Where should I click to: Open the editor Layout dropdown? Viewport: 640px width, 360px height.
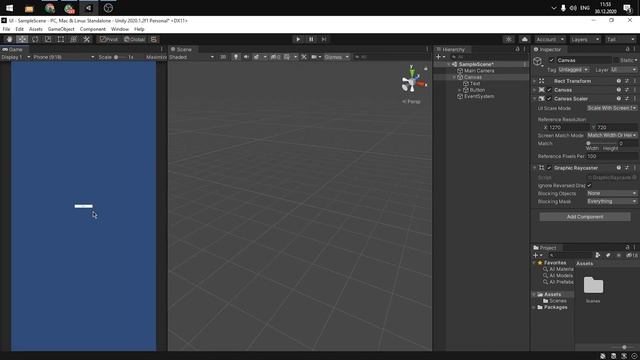coord(620,40)
